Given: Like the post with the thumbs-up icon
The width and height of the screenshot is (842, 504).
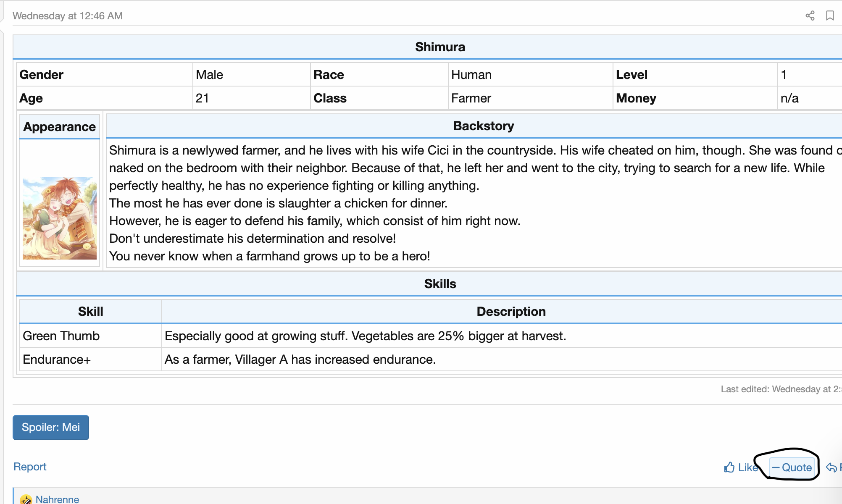Looking at the screenshot, I should (730, 467).
